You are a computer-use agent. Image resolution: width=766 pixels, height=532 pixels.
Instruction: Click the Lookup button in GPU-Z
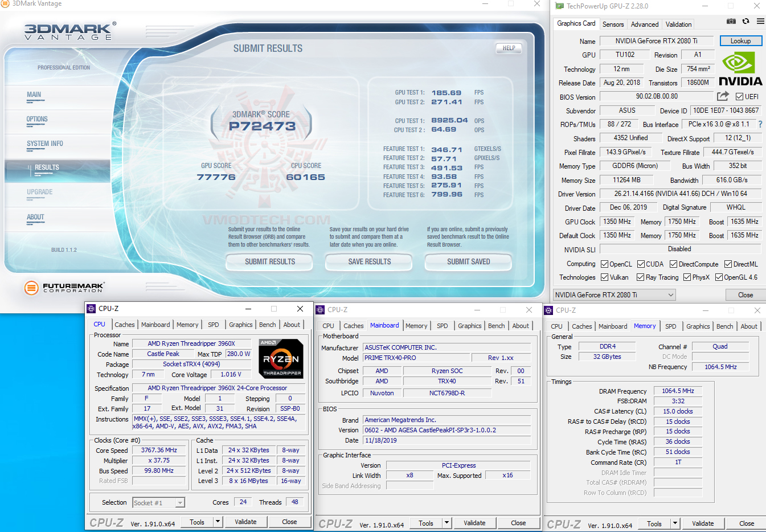[x=740, y=40]
